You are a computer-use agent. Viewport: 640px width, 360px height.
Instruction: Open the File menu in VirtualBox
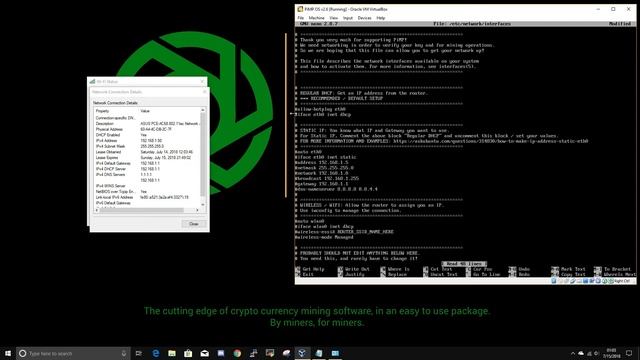click(301, 18)
